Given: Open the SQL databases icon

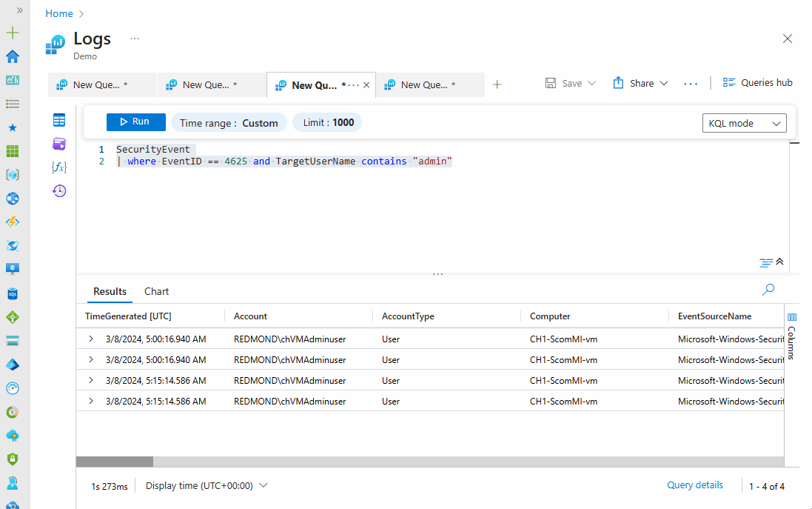Looking at the screenshot, I should 13,294.
